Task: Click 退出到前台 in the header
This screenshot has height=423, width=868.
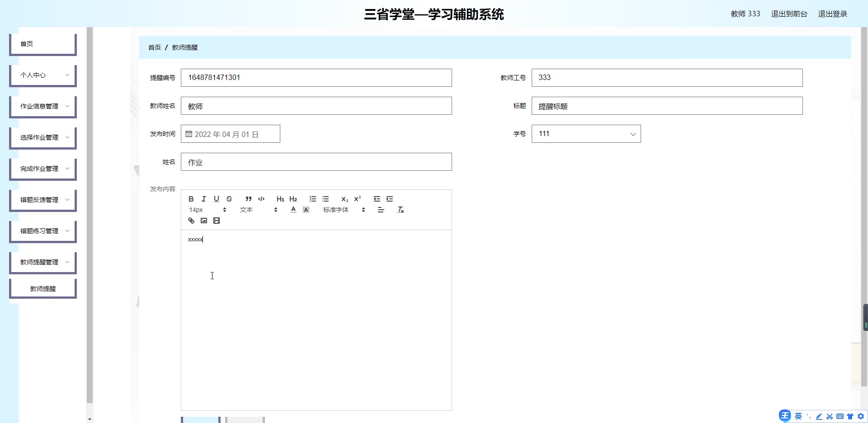Action: (789, 14)
